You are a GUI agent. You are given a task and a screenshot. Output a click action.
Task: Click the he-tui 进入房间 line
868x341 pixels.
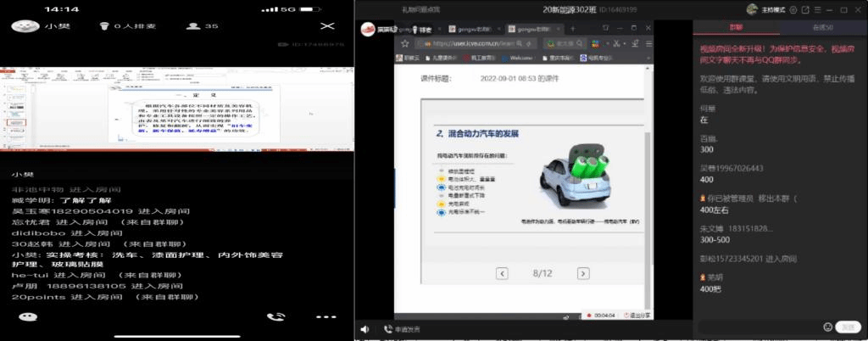click(x=97, y=275)
